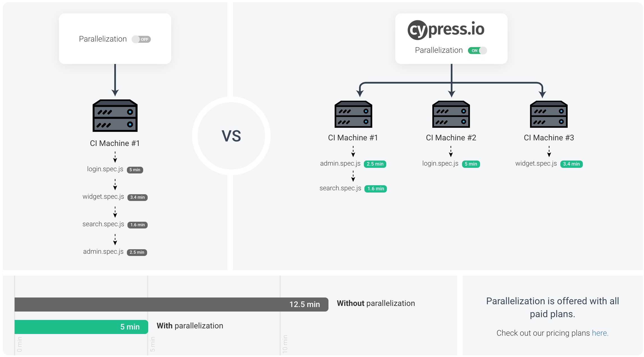The height and width of the screenshot is (357, 644).
Task: Click the green 1.6 min search badge
Action: (375, 189)
